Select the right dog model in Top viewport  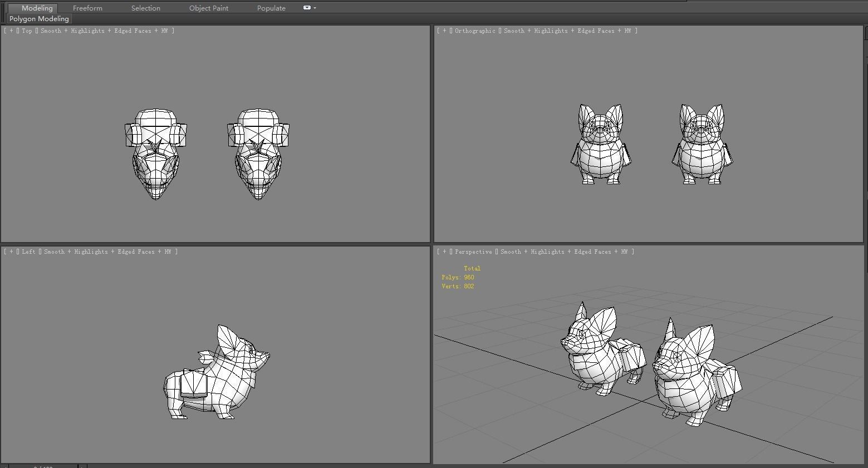tap(258, 154)
